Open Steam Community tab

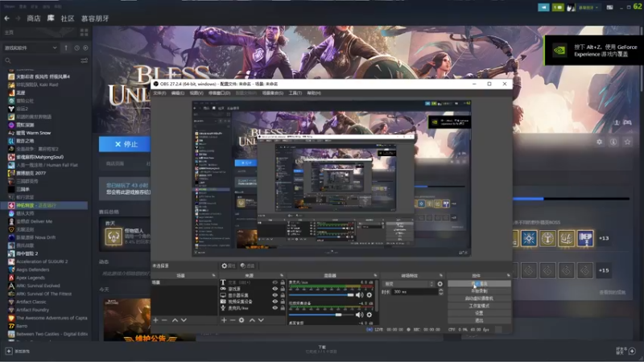pyautogui.click(x=68, y=19)
